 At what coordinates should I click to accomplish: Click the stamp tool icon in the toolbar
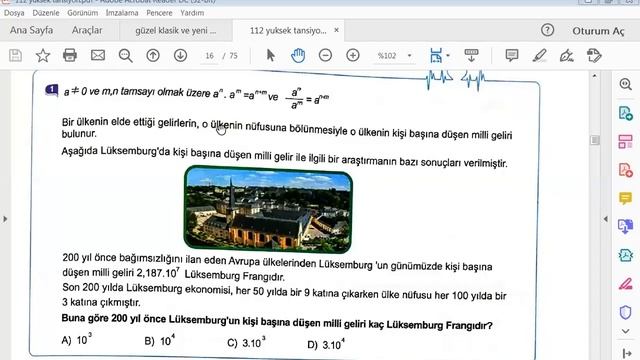click(594, 55)
